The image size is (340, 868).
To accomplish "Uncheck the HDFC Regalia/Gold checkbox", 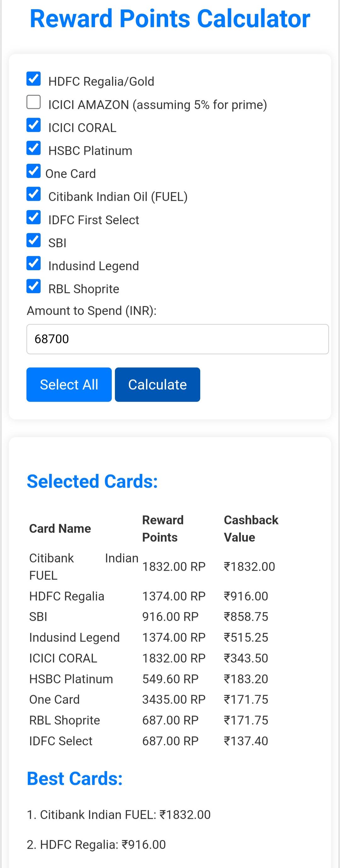I will [x=33, y=80].
